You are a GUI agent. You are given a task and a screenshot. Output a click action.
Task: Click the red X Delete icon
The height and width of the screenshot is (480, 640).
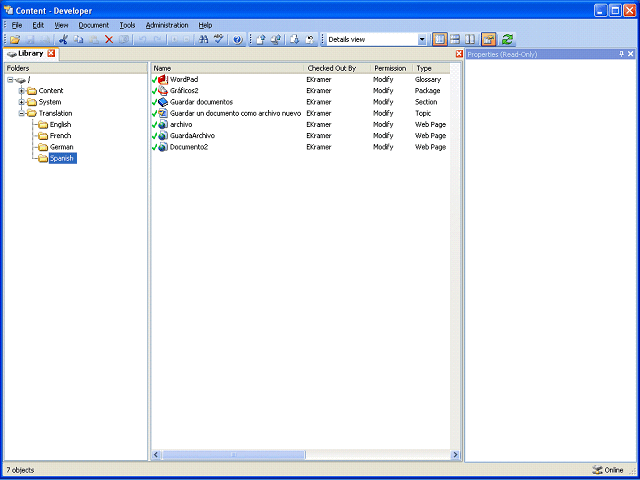pos(109,40)
